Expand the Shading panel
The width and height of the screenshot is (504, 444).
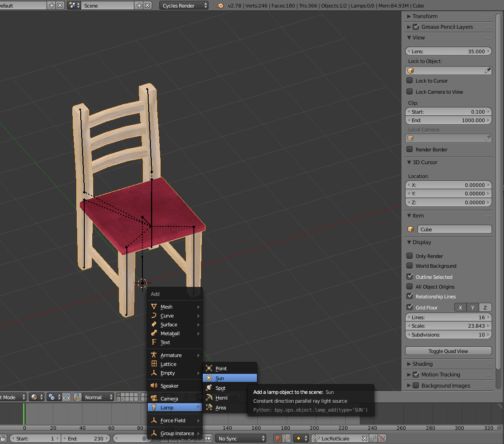point(422,364)
